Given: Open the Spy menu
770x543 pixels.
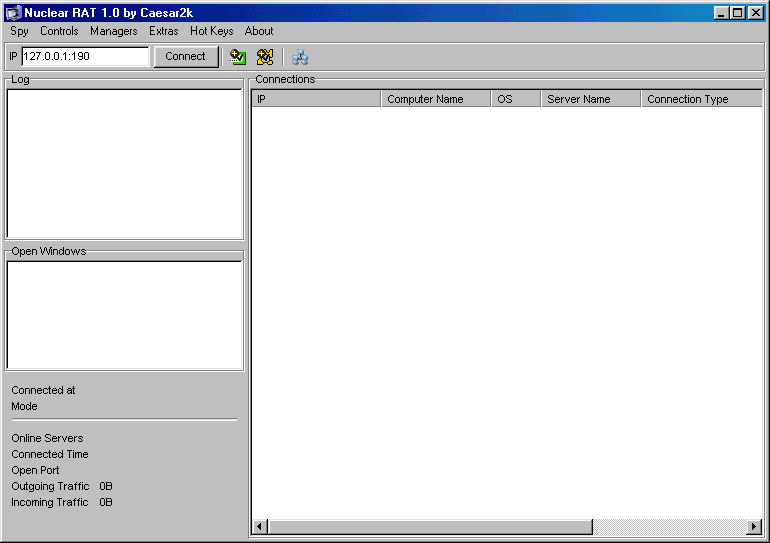Looking at the screenshot, I should [x=20, y=31].
